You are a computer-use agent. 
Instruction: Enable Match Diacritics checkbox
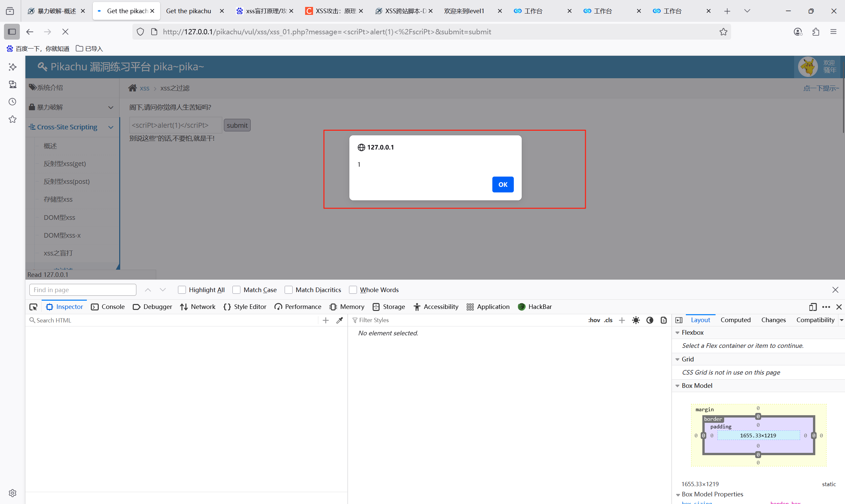pos(289,290)
